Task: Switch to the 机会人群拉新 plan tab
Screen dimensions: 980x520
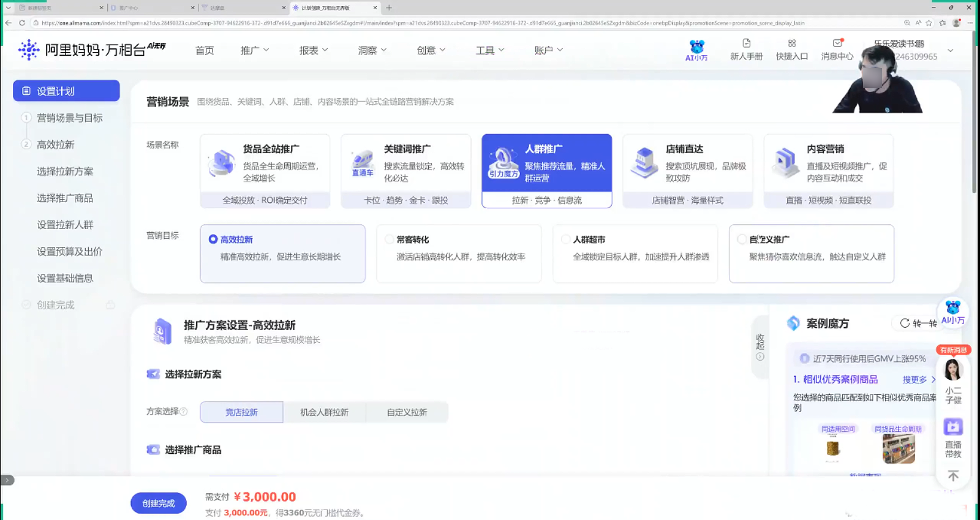Action: point(324,412)
